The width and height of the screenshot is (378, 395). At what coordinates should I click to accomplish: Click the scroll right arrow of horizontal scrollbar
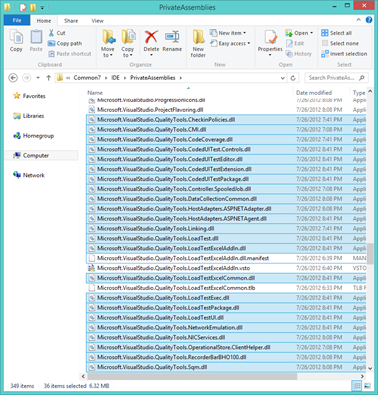(362, 376)
